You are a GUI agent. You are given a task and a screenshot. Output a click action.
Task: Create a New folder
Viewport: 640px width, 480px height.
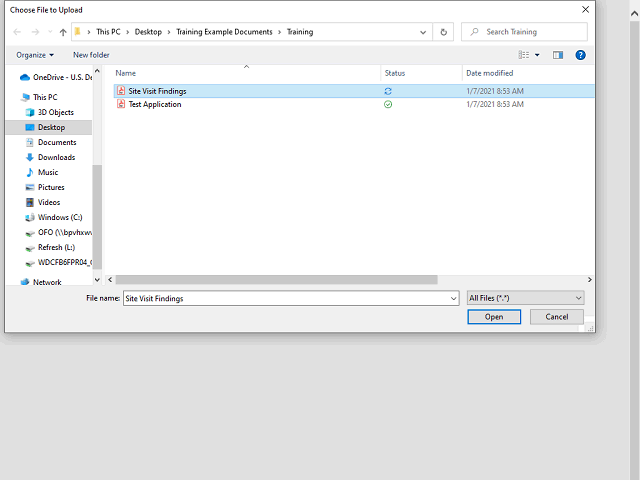tap(91, 55)
